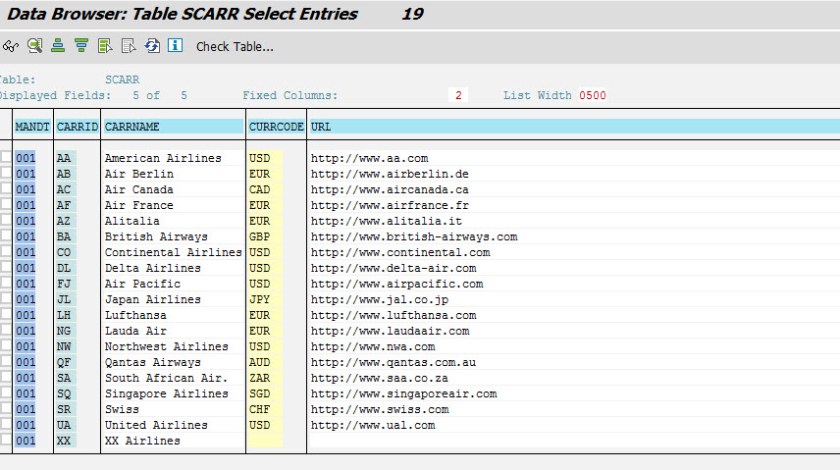Click the Select All rows icon
This screenshot has width=840, height=470.
[105, 46]
